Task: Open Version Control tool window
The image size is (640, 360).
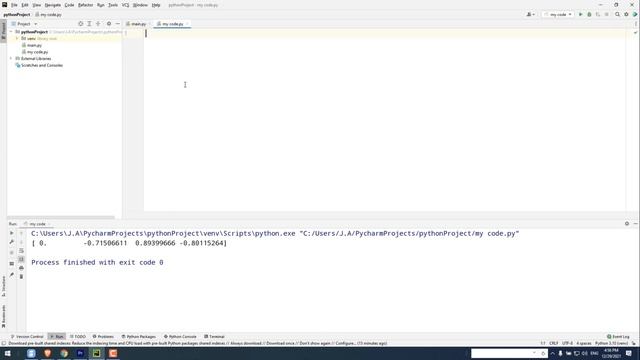Action: point(27,336)
